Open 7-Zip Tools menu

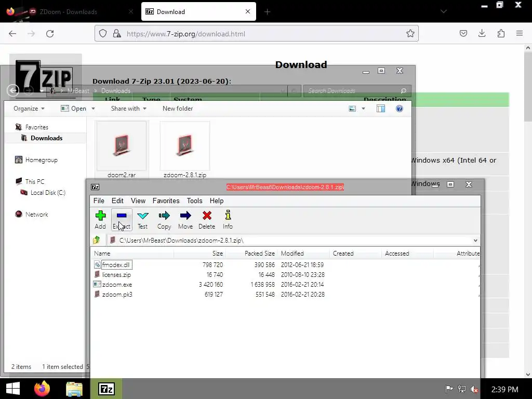(x=194, y=201)
